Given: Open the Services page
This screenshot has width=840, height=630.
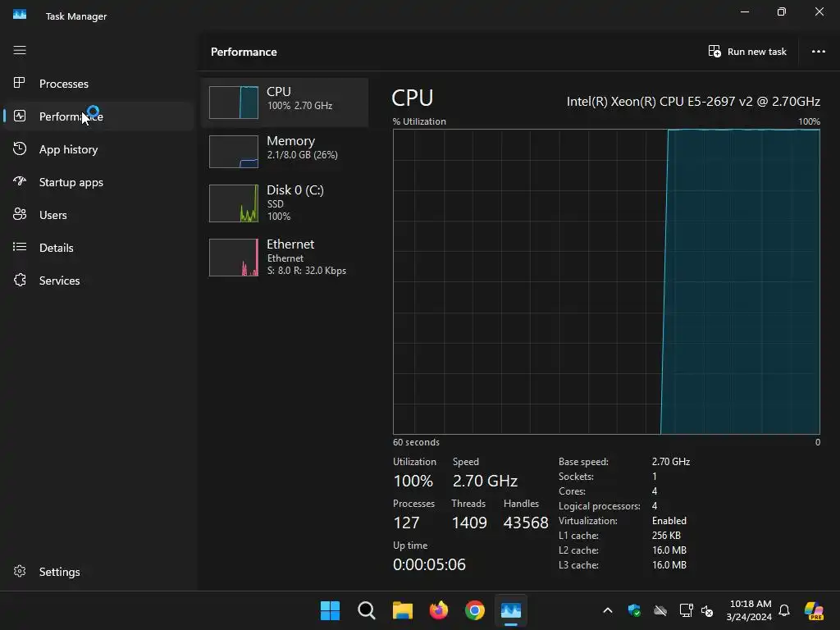Looking at the screenshot, I should pos(59,281).
